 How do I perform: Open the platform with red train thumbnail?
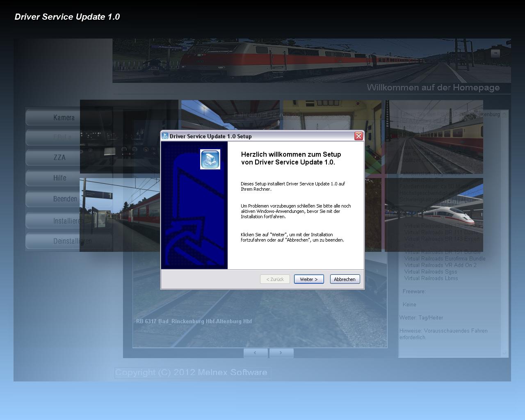click(120, 215)
